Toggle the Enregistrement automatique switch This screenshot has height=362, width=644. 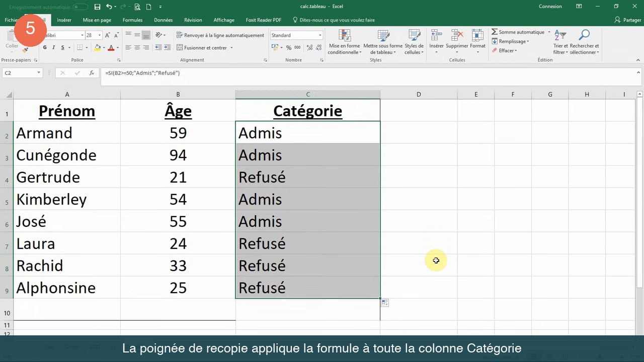tap(80, 7)
